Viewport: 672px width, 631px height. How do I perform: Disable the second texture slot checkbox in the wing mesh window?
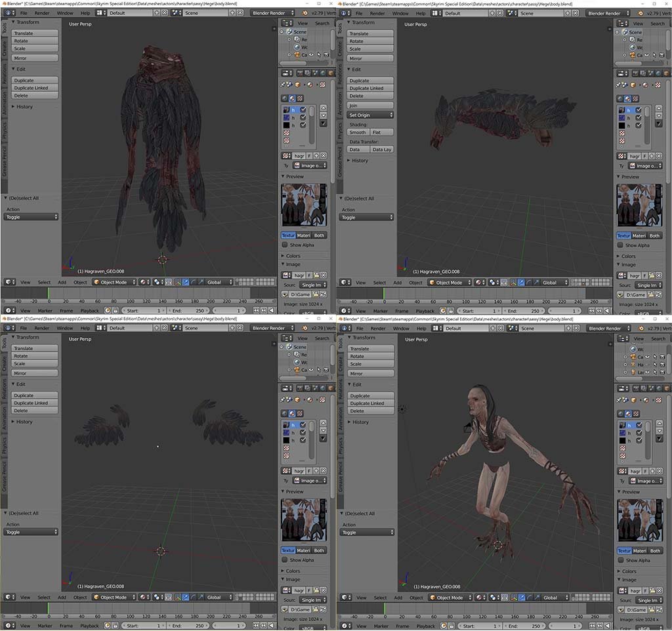coord(639,118)
